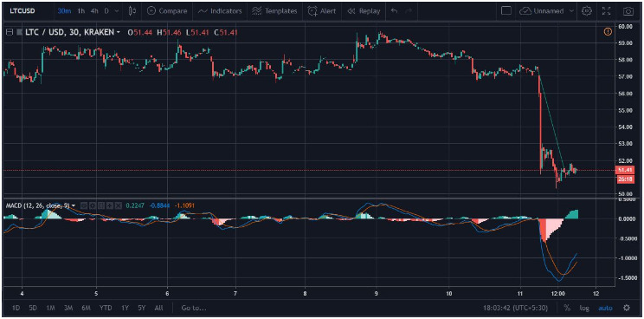Enter fullscreen mode
This screenshot has width=644, height=319.
tap(607, 11)
